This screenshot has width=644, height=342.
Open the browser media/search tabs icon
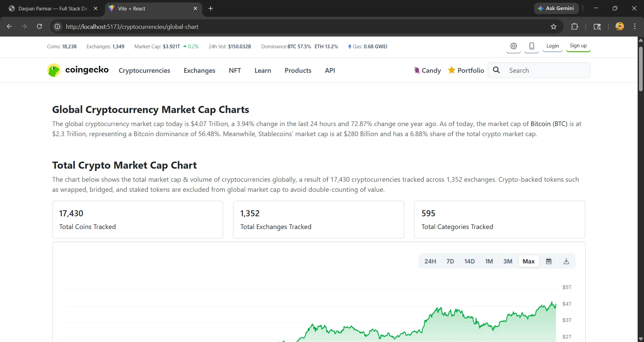click(597, 26)
